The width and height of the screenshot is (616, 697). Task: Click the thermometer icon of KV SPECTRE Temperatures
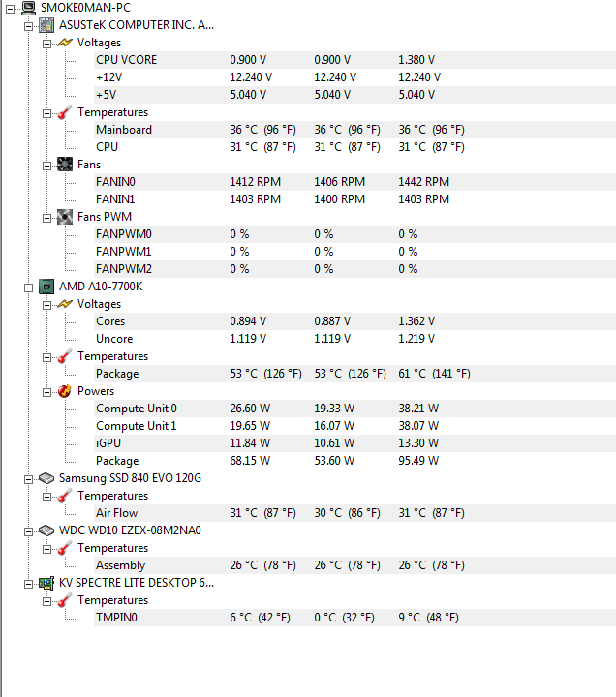65,600
